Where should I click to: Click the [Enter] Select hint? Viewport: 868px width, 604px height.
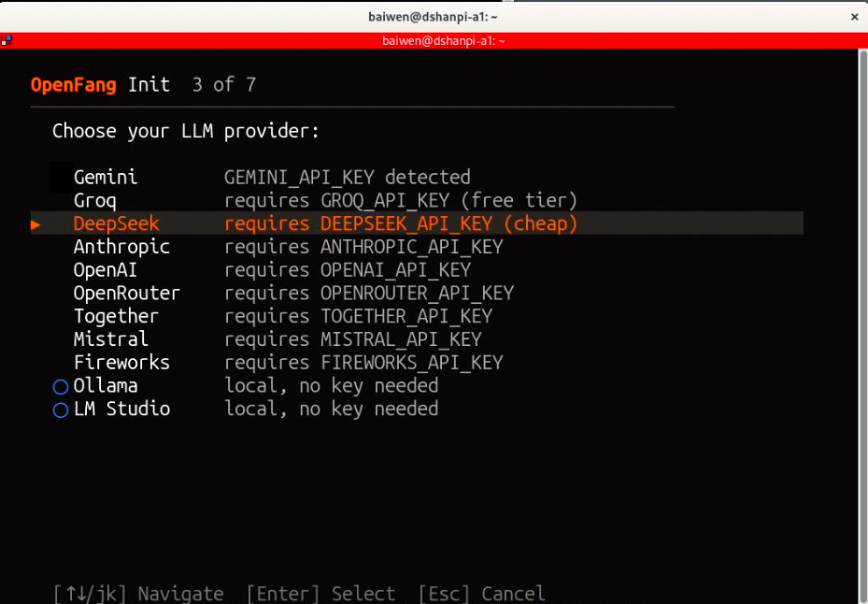pyautogui.click(x=320, y=594)
